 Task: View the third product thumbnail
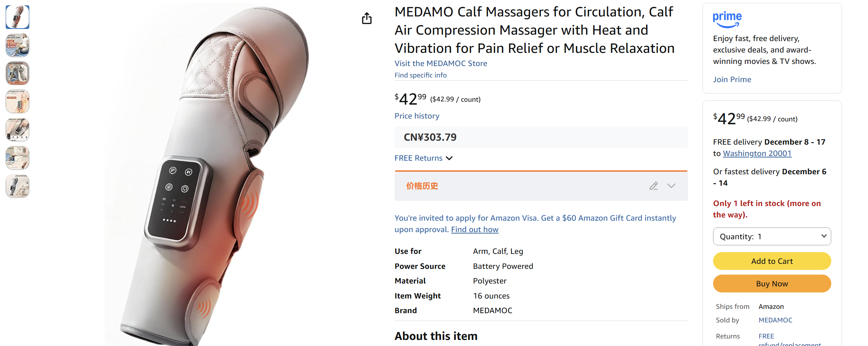tap(17, 74)
